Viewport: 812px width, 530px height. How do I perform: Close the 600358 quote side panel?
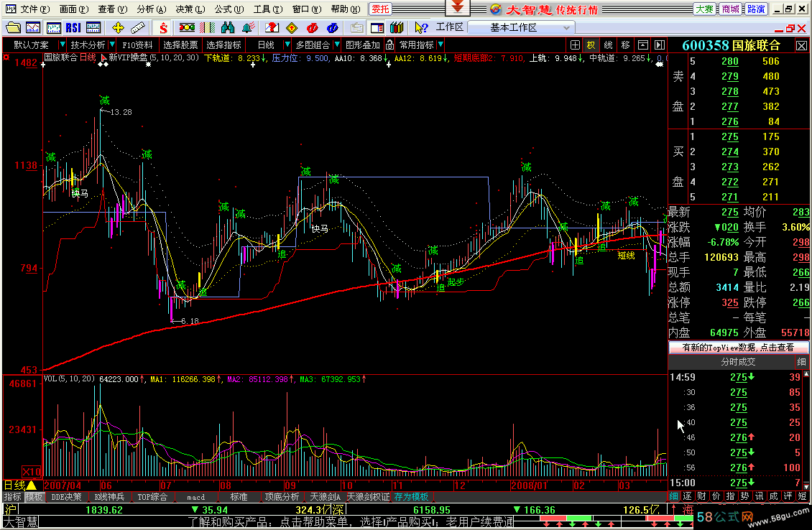[x=801, y=45]
